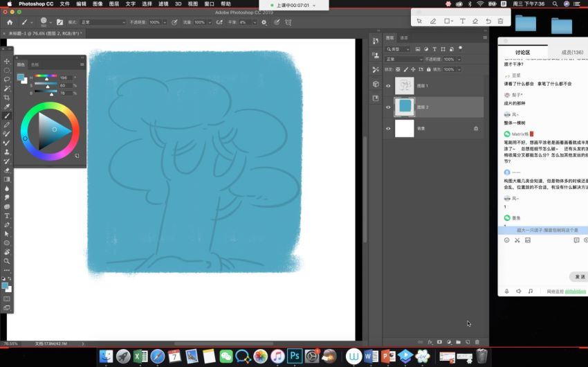Hide layer 1 using eye icon
The height and width of the screenshot is (367, 588).
(x=388, y=86)
